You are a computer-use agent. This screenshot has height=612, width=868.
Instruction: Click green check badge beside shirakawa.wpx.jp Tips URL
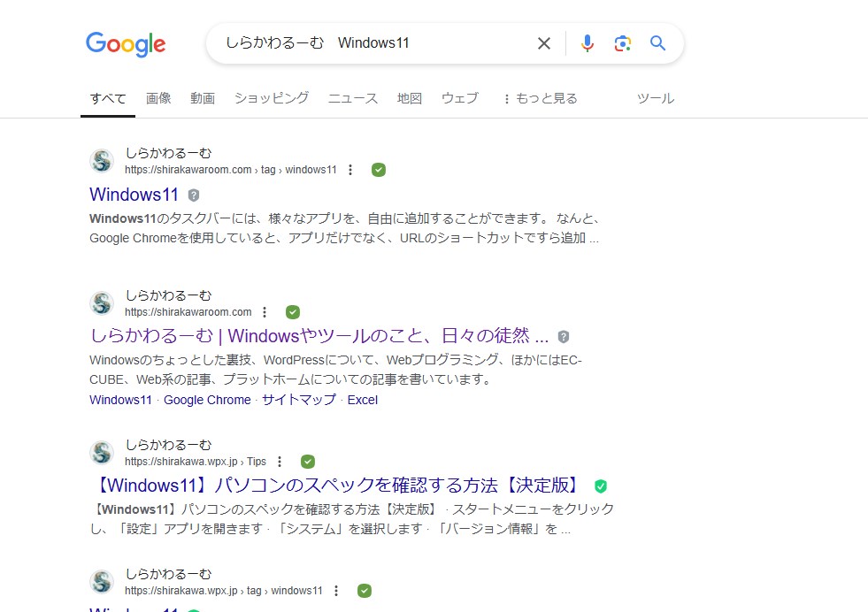(x=308, y=462)
